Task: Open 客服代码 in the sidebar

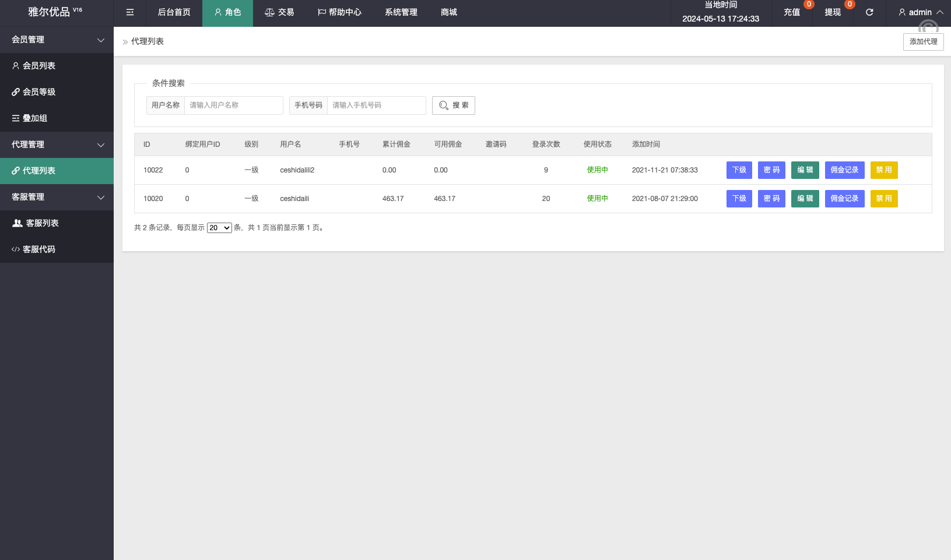Action: (39, 249)
